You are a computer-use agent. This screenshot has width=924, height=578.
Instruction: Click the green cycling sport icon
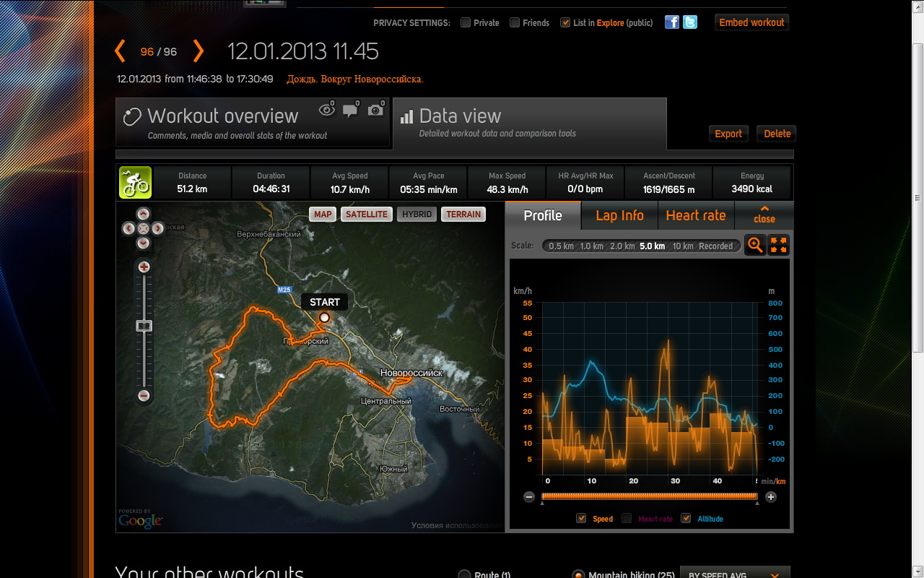135,183
